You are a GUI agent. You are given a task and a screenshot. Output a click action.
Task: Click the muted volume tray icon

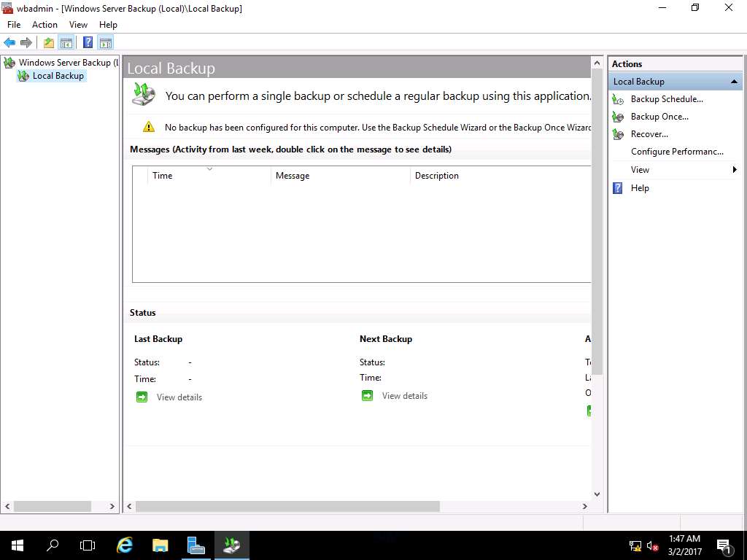tap(652, 546)
